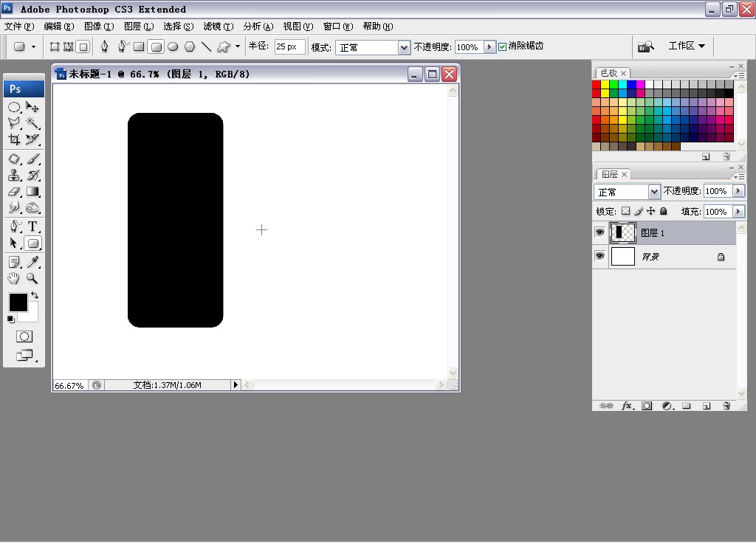Select the Zoom magnifier tool
The image size is (756, 543).
pos(32,278)
